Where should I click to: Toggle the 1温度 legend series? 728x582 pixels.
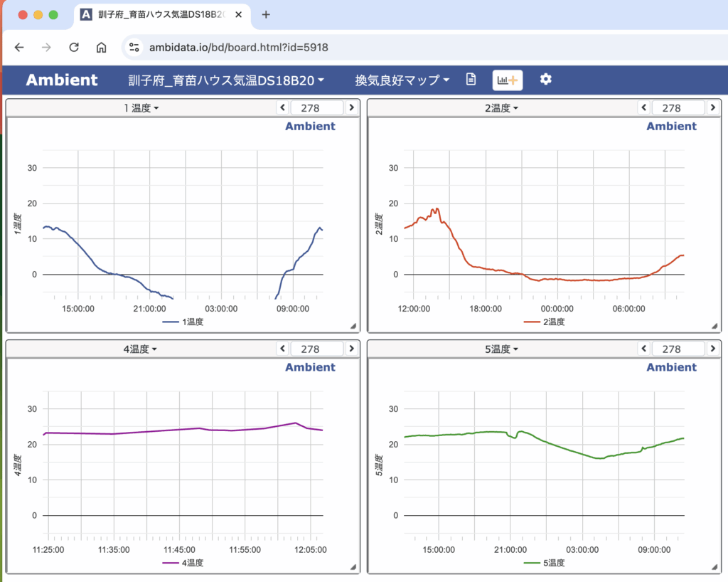pos(183,322)
